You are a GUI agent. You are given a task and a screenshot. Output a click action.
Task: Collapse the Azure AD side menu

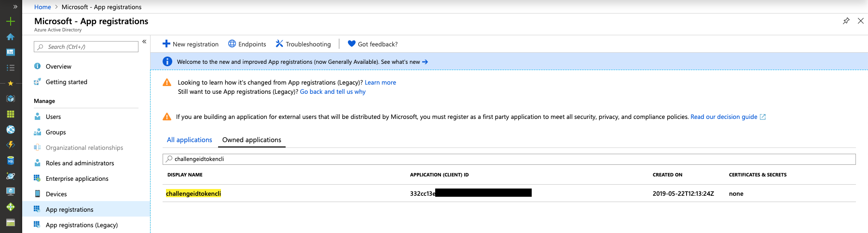pyautogui.click(x=144, y=42)
